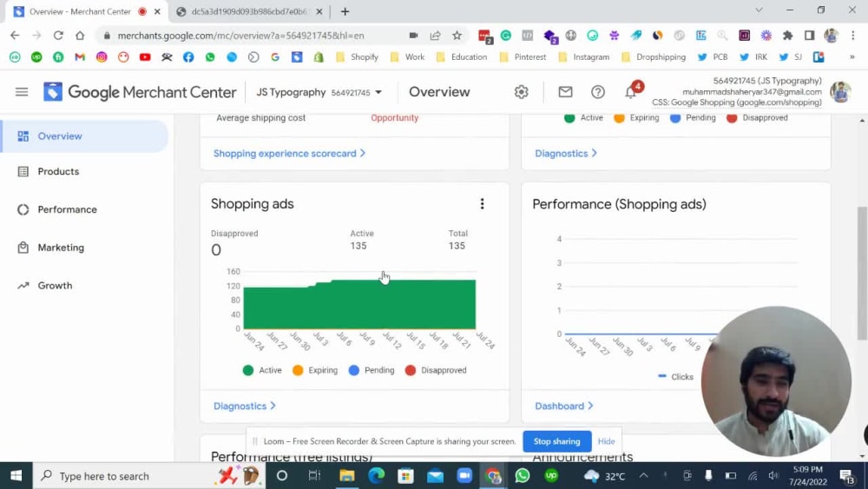
Task: Open Windows Start menu
Action: (x=16, y=476)
